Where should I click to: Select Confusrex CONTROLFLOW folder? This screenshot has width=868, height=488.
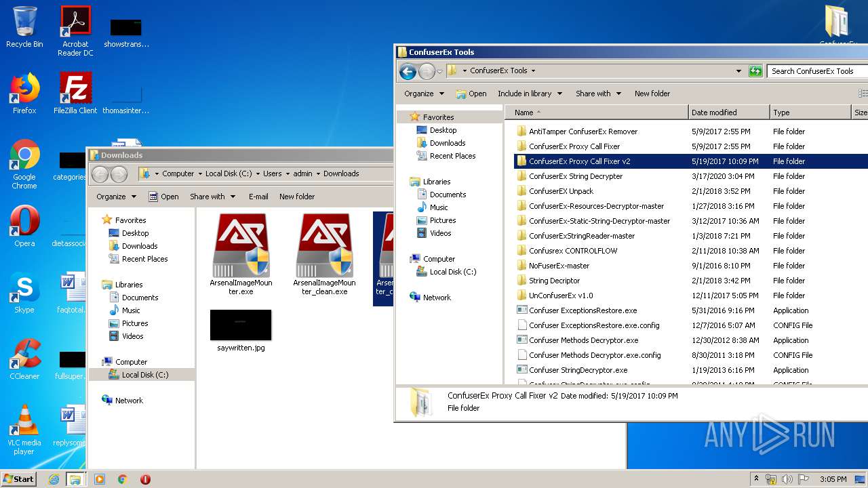[x=572, y=251]
